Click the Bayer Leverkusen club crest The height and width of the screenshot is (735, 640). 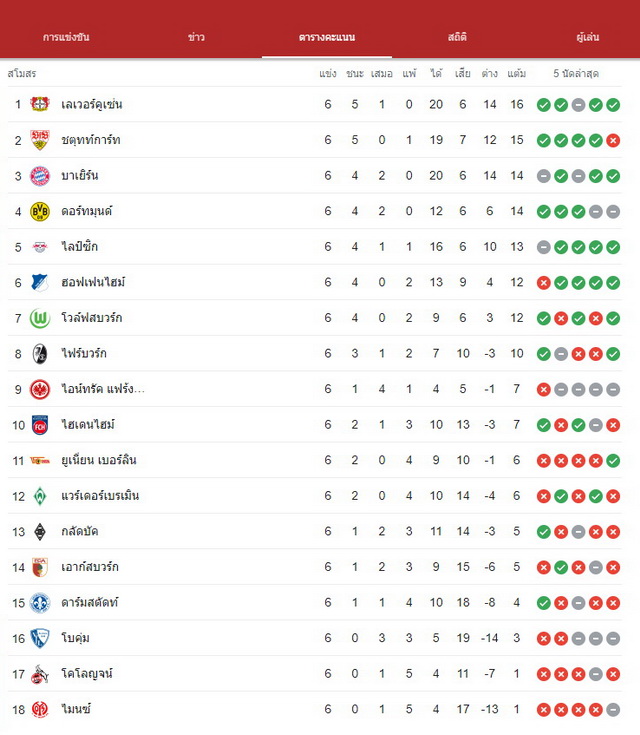(x=40, y=104)
